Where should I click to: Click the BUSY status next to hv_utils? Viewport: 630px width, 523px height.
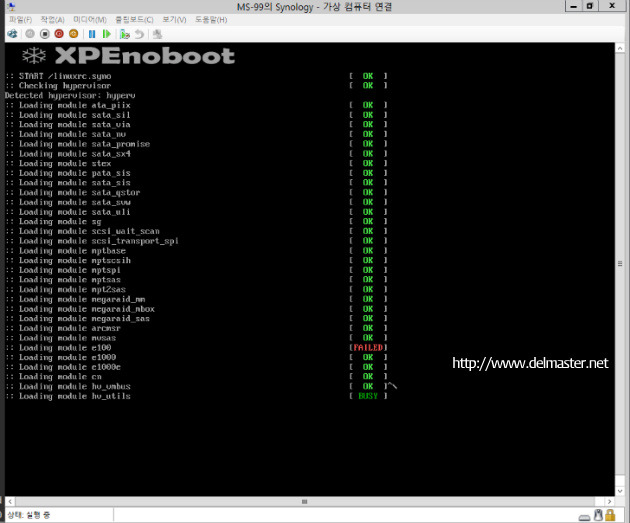(368, 396)
